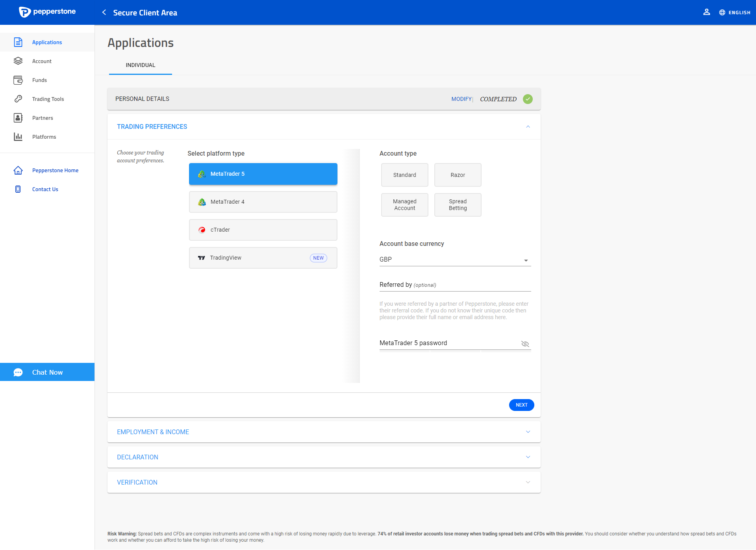
Task: Click the TradingView logo icon
Action: click(202, 258)
